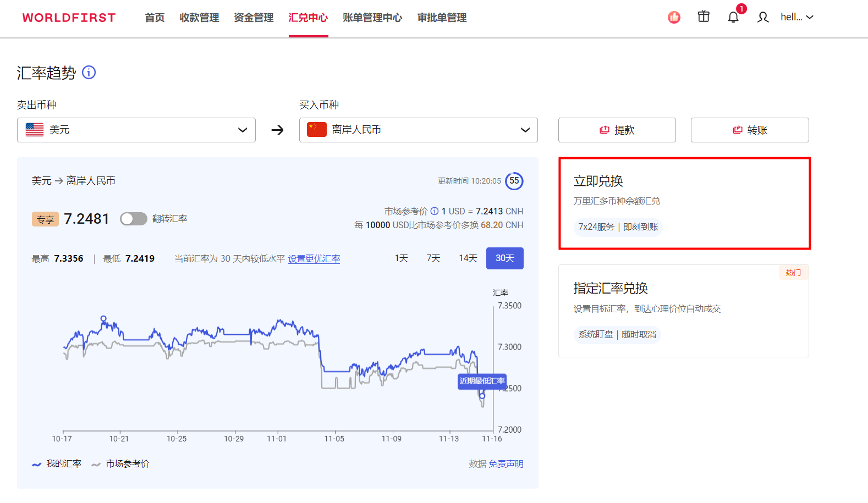Open the 买入币种 离岸人民币 dropdown

[418, 130]
